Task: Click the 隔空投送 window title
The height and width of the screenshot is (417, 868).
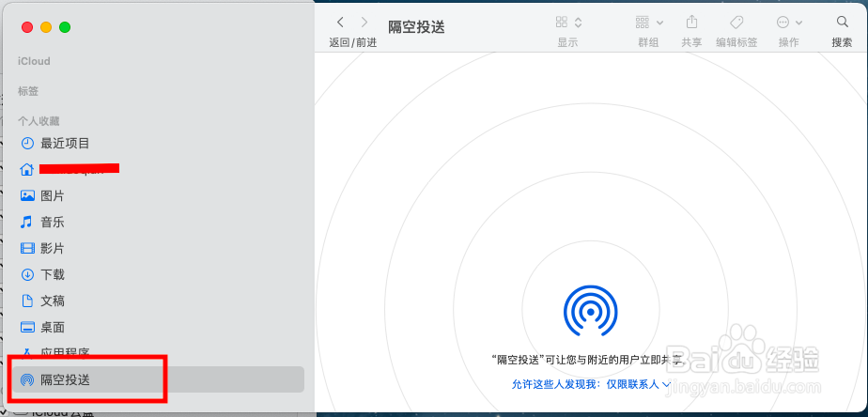Action: point(416,27)
